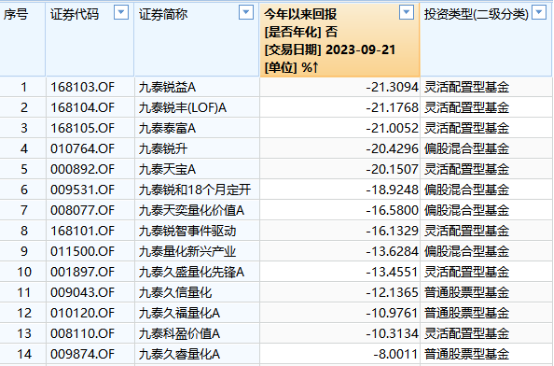
Task: Click fund name 九泰锐和18个月定开
Action: [x=195, y=190]
